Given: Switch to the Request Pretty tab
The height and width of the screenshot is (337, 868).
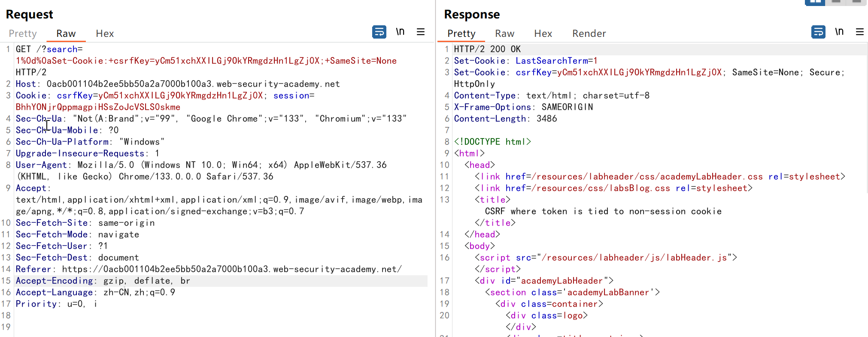Looking at the screenshot, I should [23, 33].
